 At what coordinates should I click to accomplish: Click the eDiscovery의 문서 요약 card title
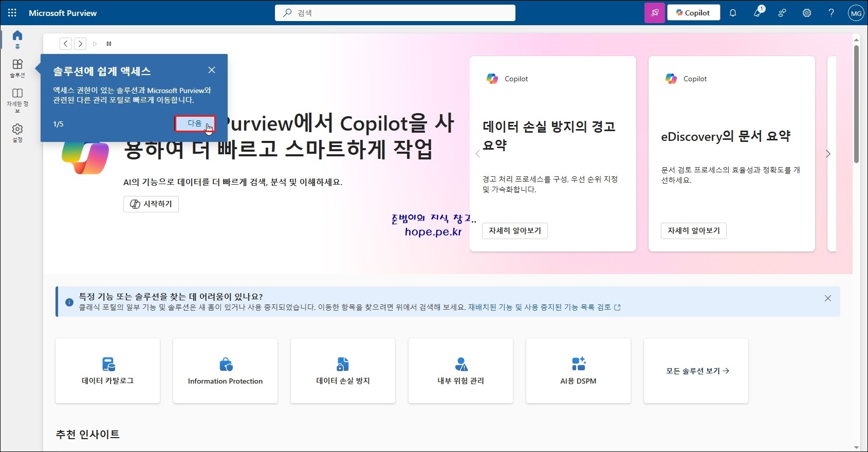click(726, 136)
